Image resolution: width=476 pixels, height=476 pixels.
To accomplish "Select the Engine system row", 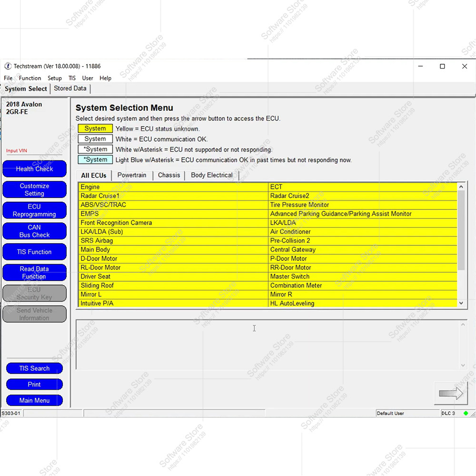I will point(173,187).
